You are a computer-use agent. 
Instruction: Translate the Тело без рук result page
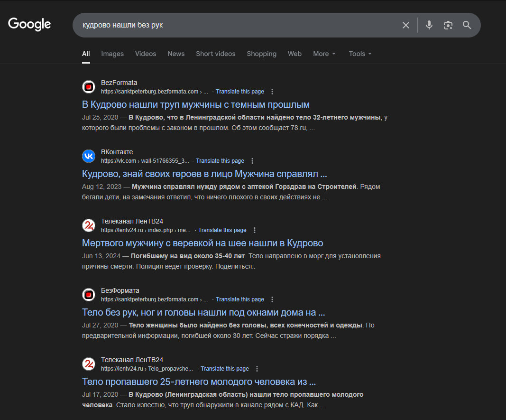coord(240,299)
